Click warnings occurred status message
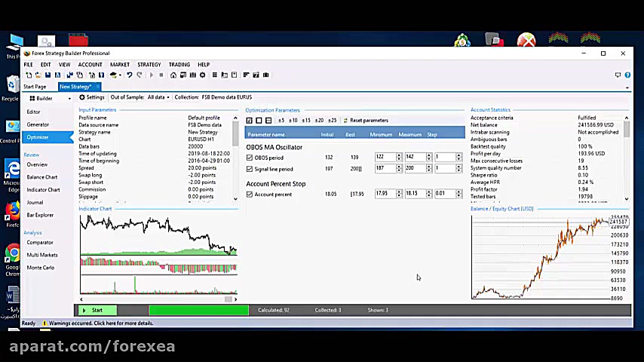The width and height of the screenshot is (644, 362). coord(101,324)
